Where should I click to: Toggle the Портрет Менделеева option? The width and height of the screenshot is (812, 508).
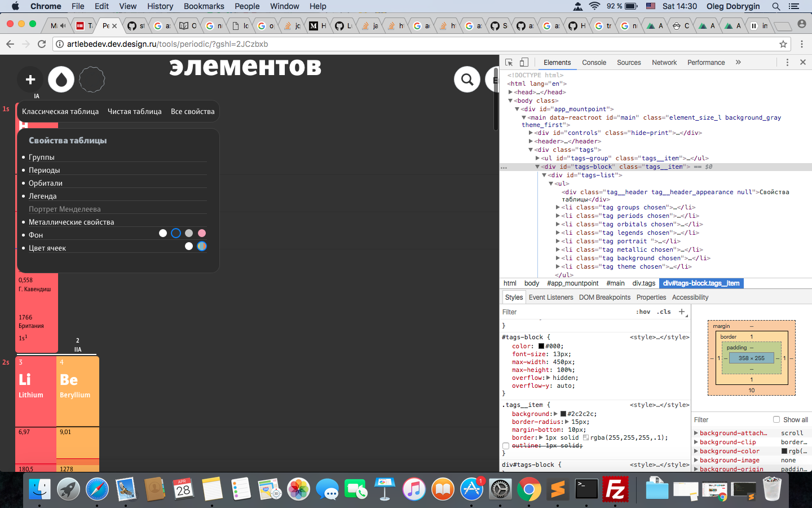coord(64,209)
